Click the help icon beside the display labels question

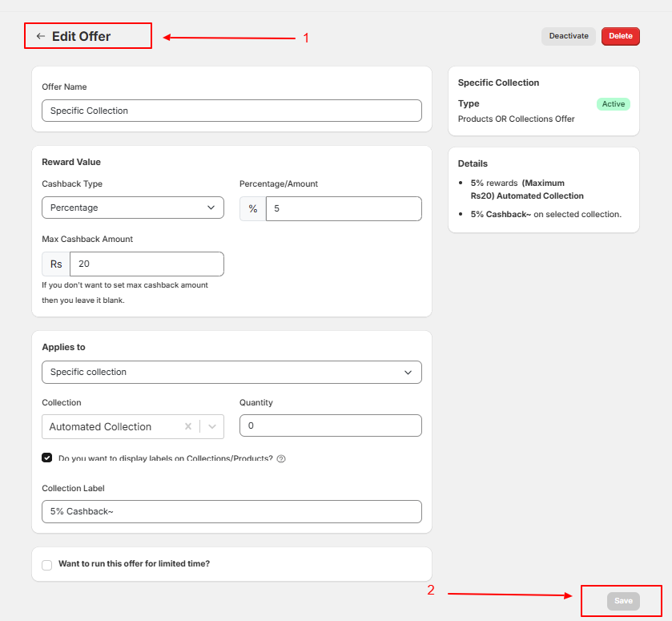[280, 458]
